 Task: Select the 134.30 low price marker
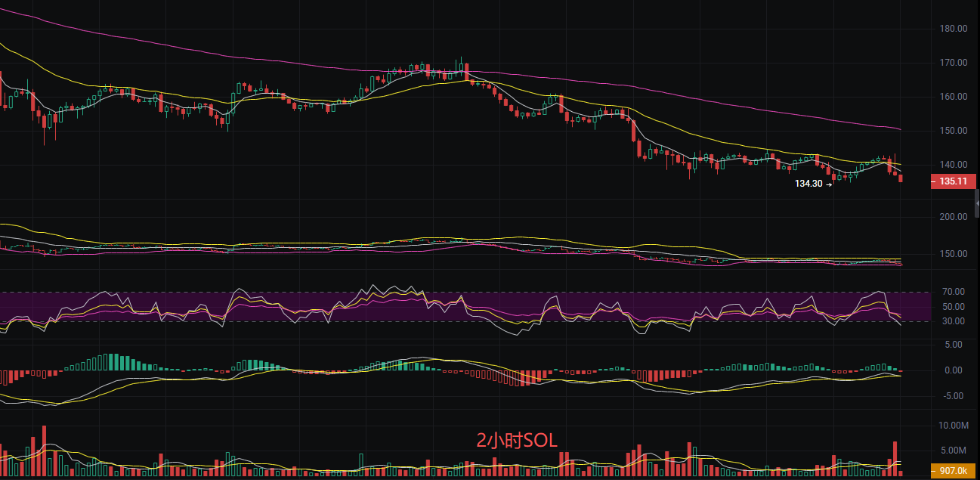[x=809, y=183]
